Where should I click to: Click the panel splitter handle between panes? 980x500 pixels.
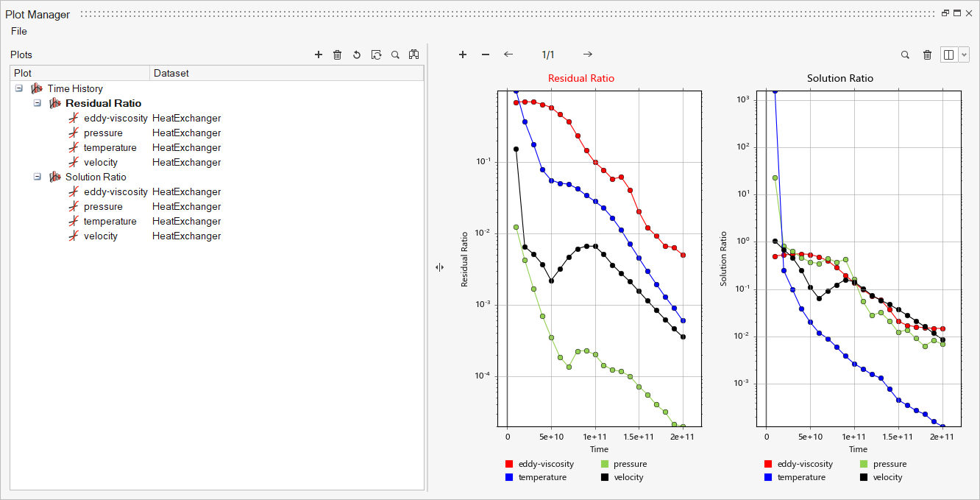tap(439, 267)
